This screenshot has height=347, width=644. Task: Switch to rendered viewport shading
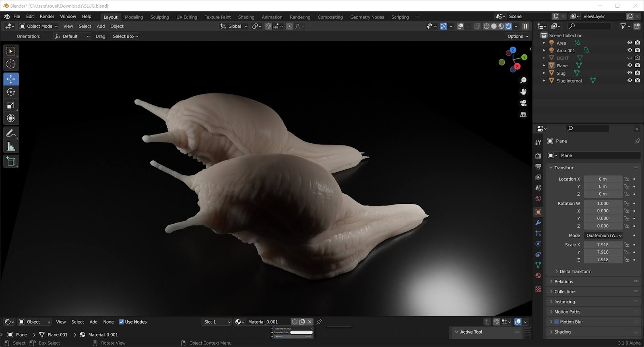509,26
